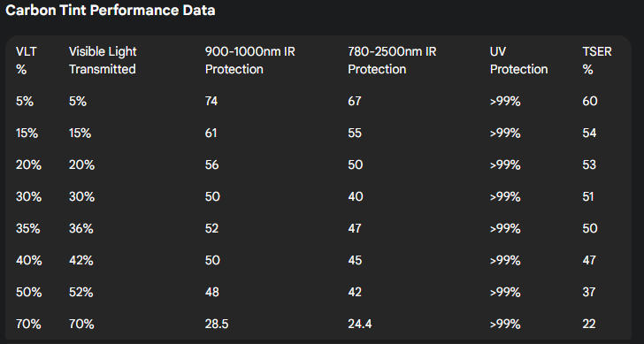
Task: Click the Visible Light Transmitted column header
Action: pyautogui.click(x=103, y=60)
